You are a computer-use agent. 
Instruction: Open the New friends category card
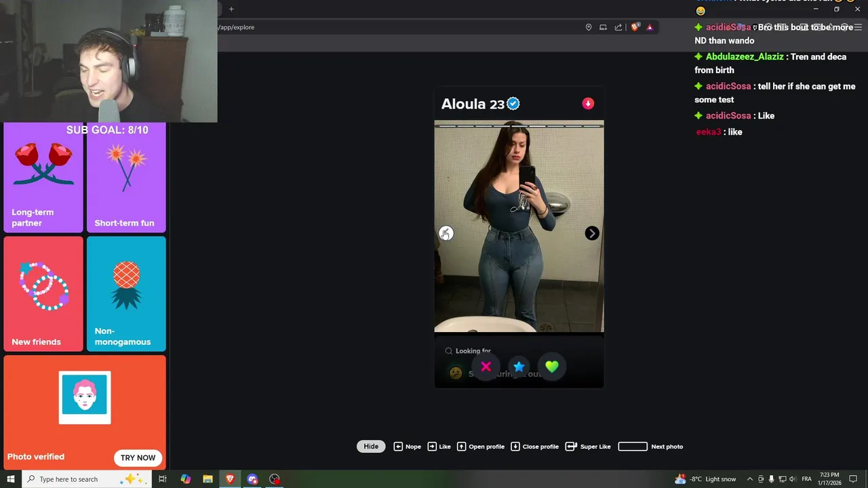click(43, 293)
